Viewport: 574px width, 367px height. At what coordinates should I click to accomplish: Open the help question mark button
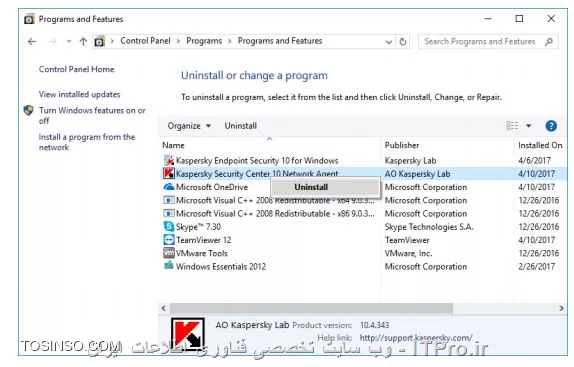(x=551, y=126)
